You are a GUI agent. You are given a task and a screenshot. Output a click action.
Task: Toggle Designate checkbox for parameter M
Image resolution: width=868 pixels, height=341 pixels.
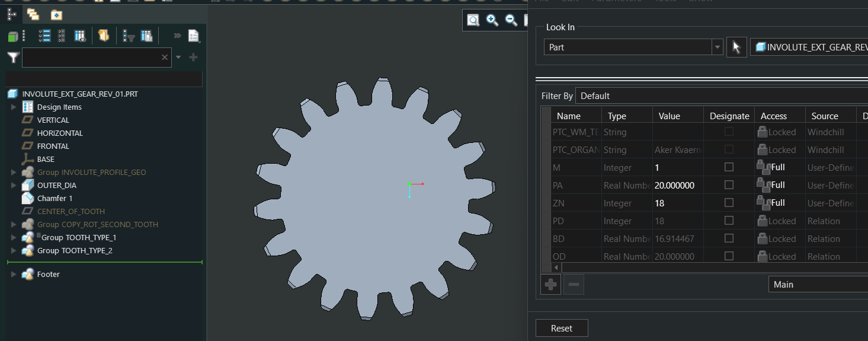pyautogui.click(x=729, y=167)
